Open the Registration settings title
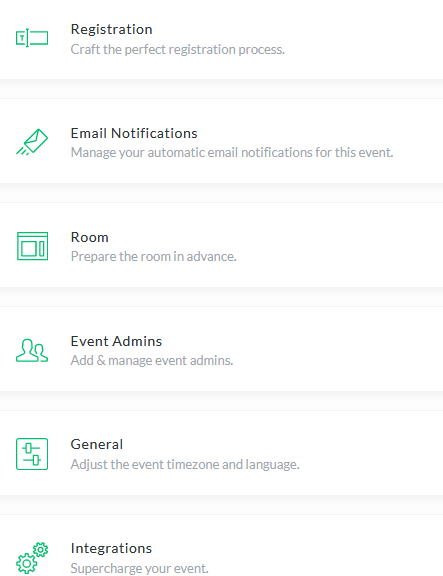Image resolution: width=443 pixels, height=576 pixels. coord(111,29)
